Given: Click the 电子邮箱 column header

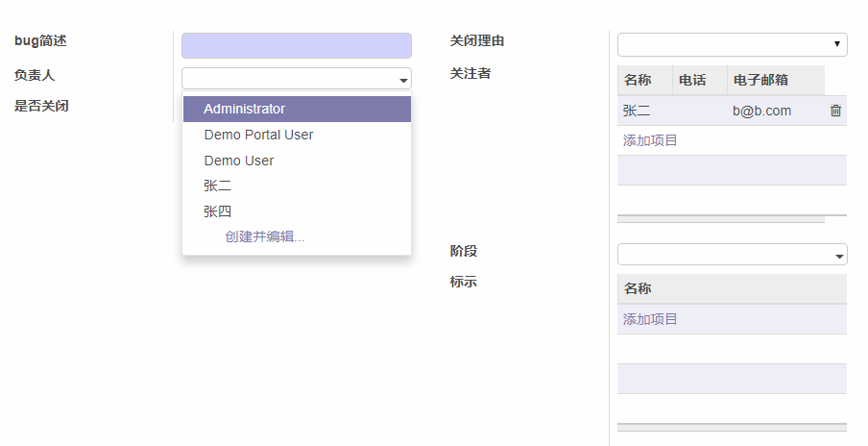Looking at the screenshot, I should tap(776, 80).
